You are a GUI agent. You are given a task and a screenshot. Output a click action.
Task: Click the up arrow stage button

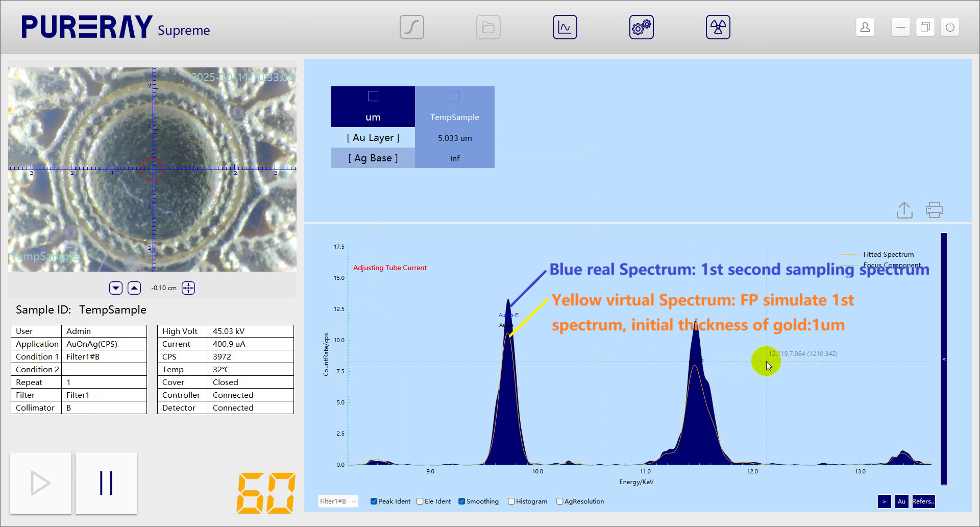(x=134, y=288)
